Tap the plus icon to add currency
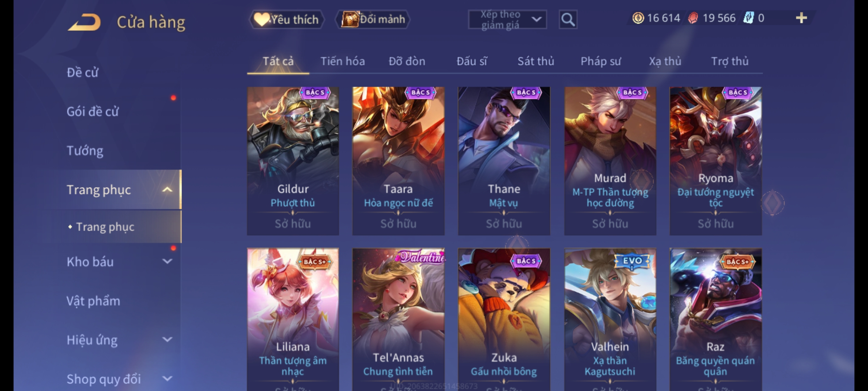868x391 pixels. pyautogui.click(x=801, y=18)
